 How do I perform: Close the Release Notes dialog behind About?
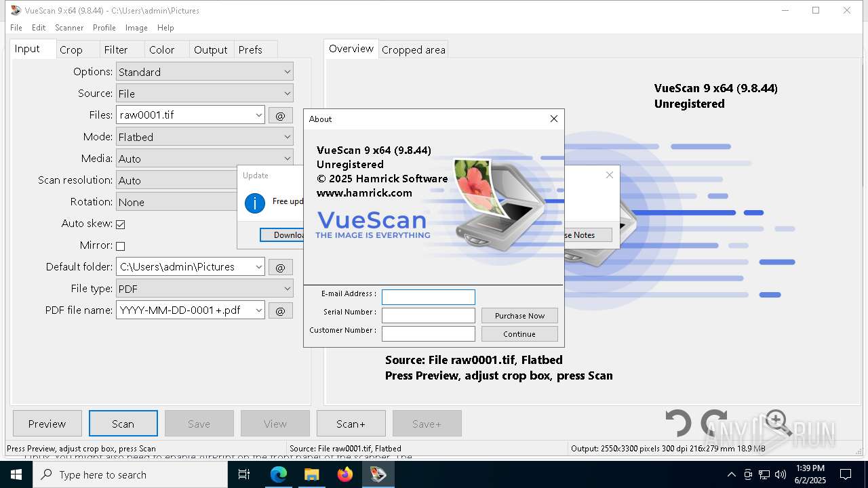pyautogui.click(x=609, y=175)
